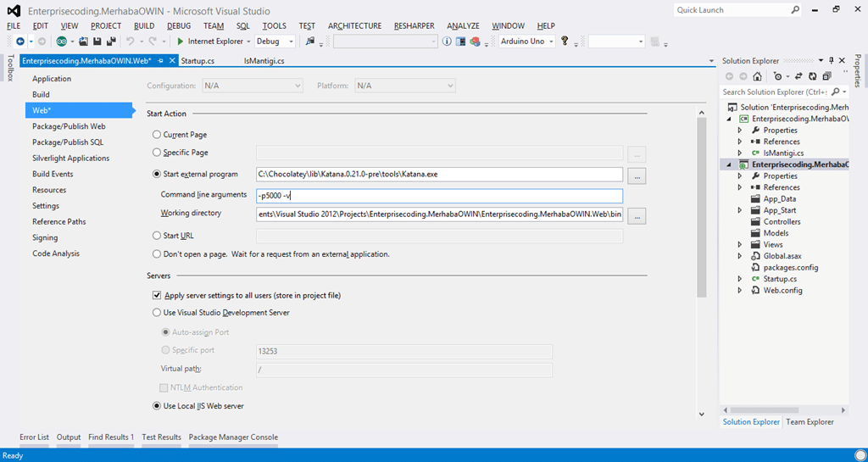Switch to the IsMantigi.cs tab
868x462 pixels.
pos(264,61)
